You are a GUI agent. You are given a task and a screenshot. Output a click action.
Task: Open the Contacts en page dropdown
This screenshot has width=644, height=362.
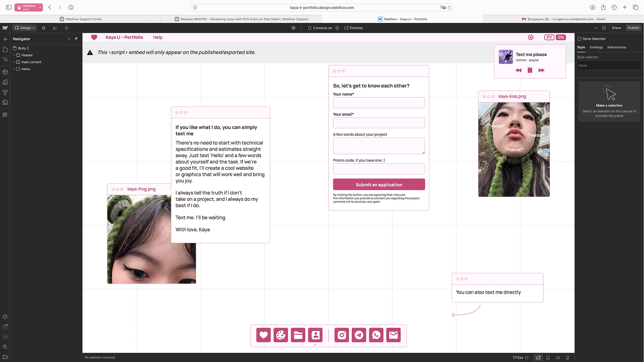click(320, 28)
